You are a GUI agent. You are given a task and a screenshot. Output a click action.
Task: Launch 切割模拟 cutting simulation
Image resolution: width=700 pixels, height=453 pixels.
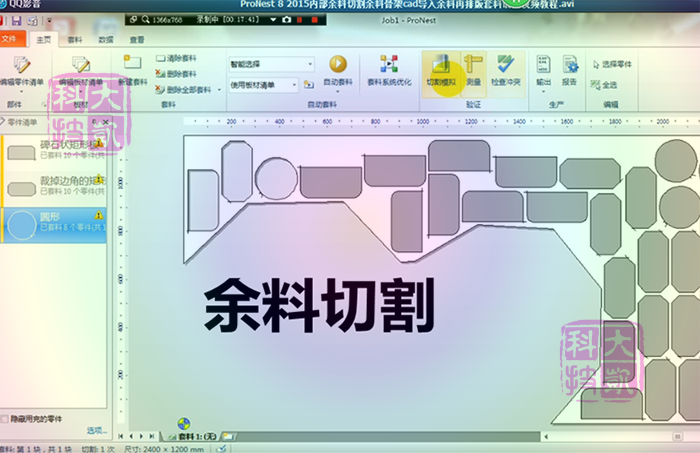click(x=441, y=71)
